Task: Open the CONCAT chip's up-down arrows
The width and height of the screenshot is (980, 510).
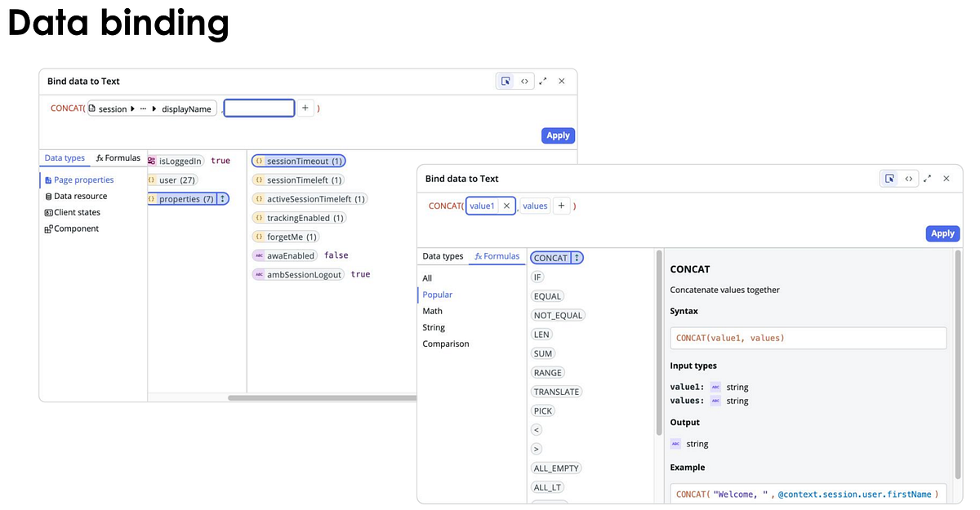Action: pyautogui.click(x=577, y=258)
